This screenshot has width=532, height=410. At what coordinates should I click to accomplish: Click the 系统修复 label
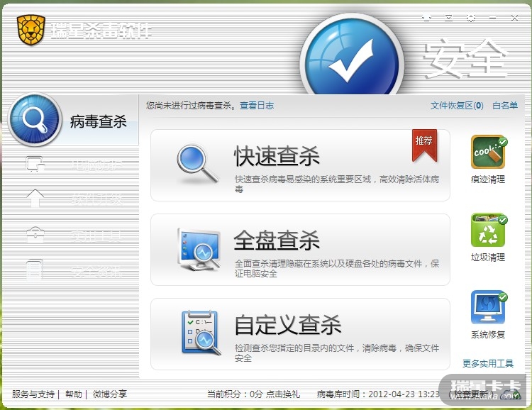point(488,335)
